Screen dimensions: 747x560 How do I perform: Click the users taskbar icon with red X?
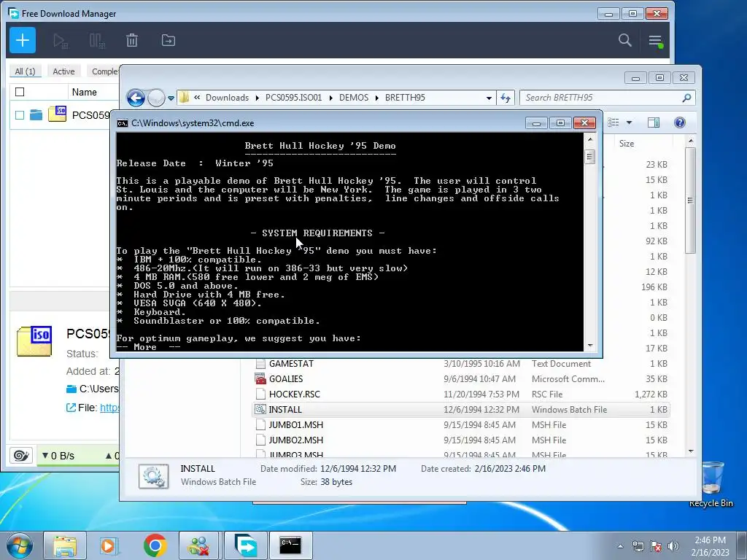tap(199, 545)
